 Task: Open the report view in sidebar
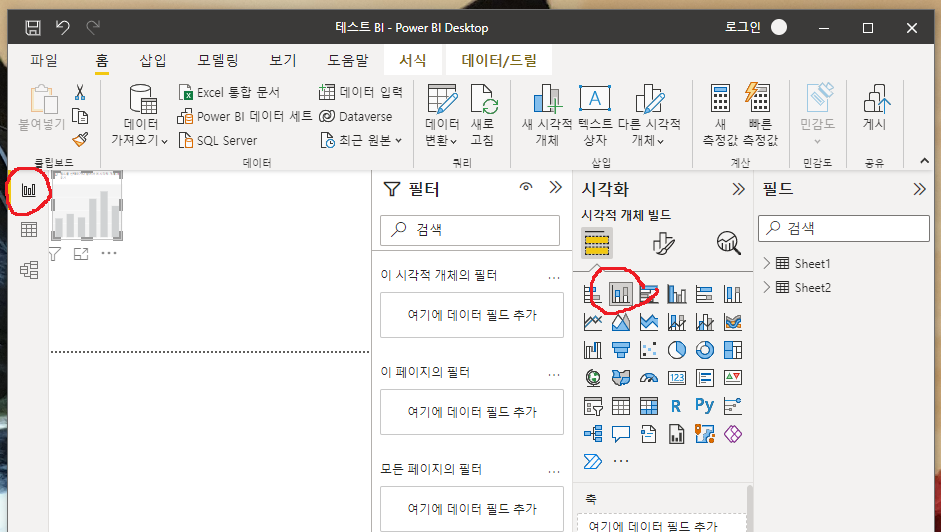coord(29,190)
